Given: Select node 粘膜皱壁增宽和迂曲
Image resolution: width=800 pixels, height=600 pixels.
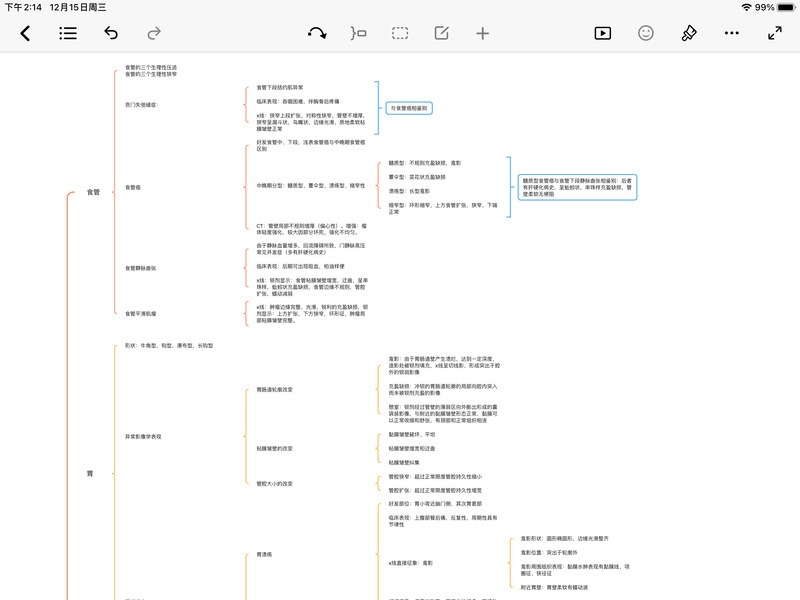Looking at the screenshot, I should point(412,449).
